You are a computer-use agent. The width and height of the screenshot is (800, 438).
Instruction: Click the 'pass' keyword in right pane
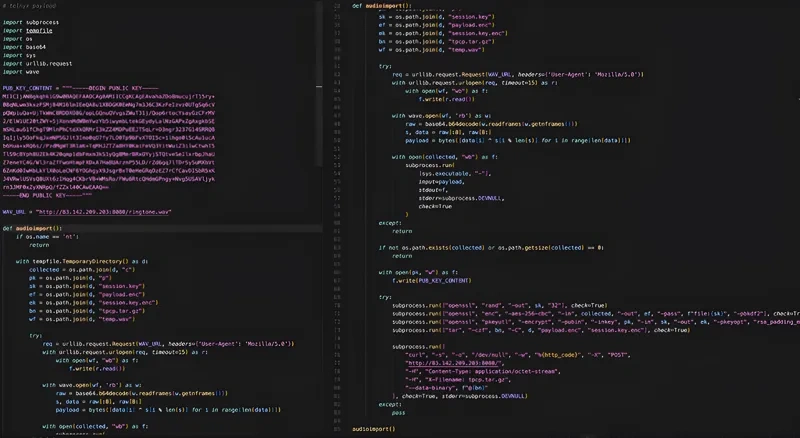pyautogui.click(x=398, y=411)
